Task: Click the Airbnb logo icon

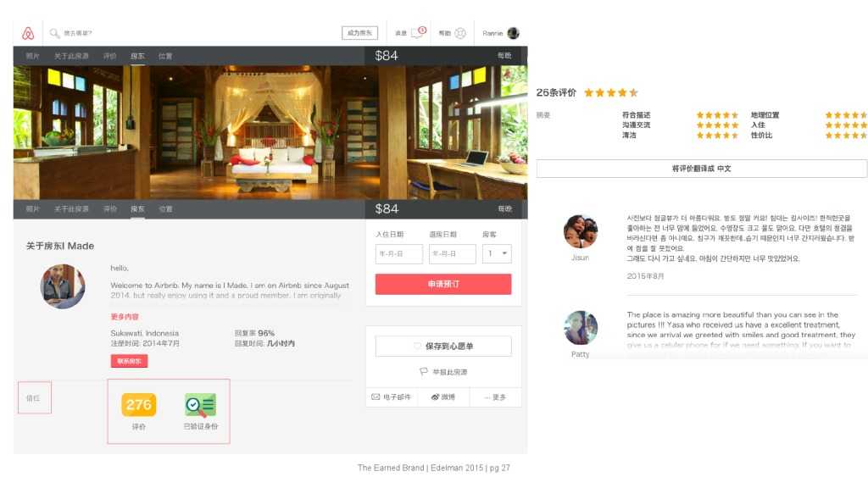Action: coord(27,33)
